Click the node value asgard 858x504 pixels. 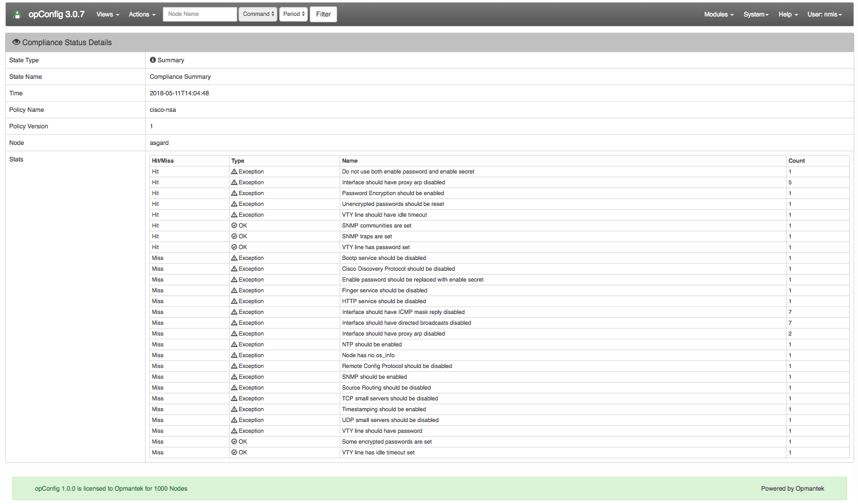click(159, 142)
